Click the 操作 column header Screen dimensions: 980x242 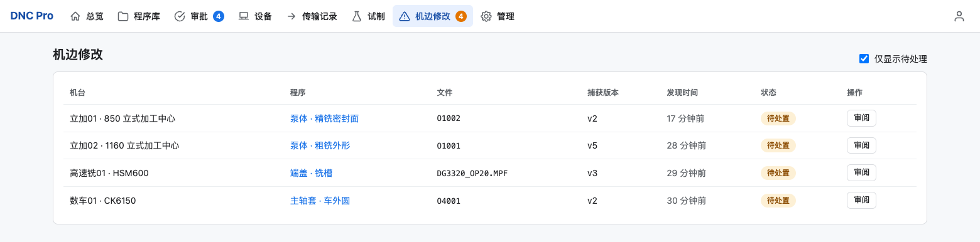coord(855,92)
